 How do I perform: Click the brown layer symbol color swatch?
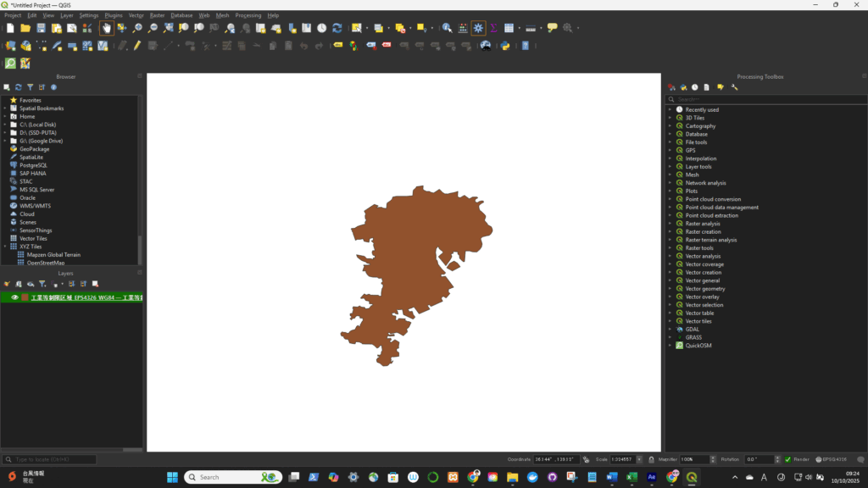tap(25, 297)
